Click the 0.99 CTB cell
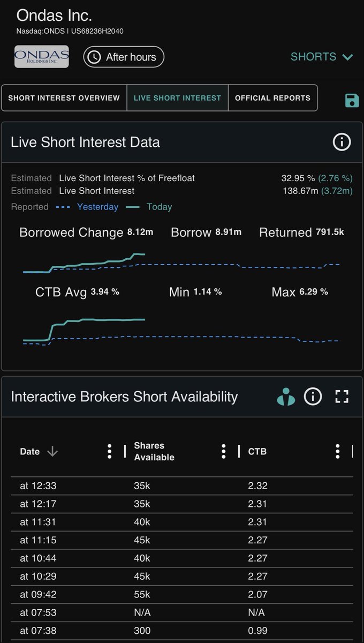 [x=257, y=631]
